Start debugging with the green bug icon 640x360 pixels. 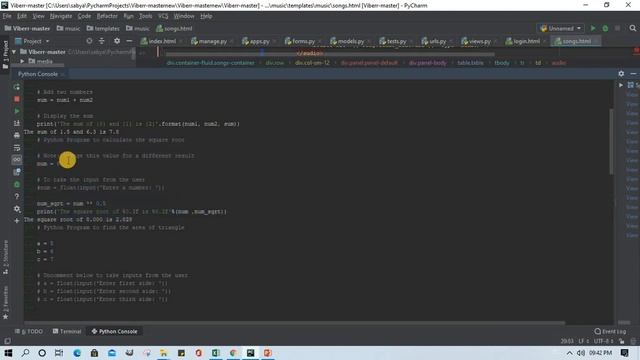click(x=605, y=28)
